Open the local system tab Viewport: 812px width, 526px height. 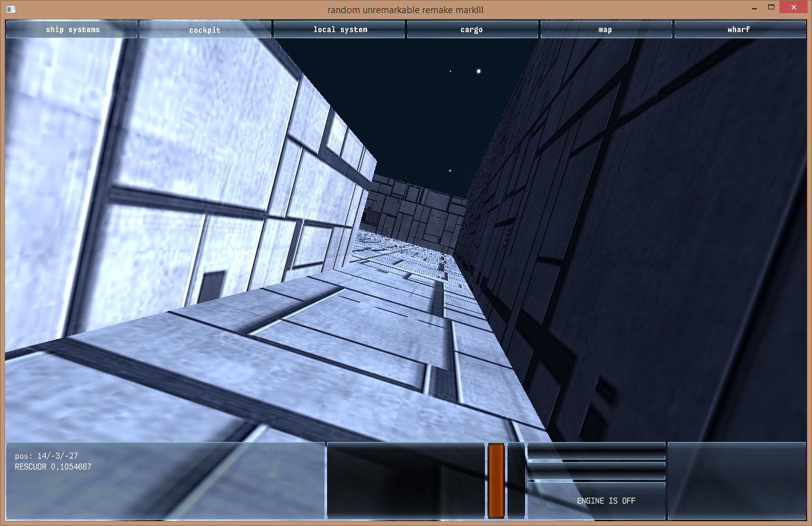pyautogui.click(x=340, y=29)
